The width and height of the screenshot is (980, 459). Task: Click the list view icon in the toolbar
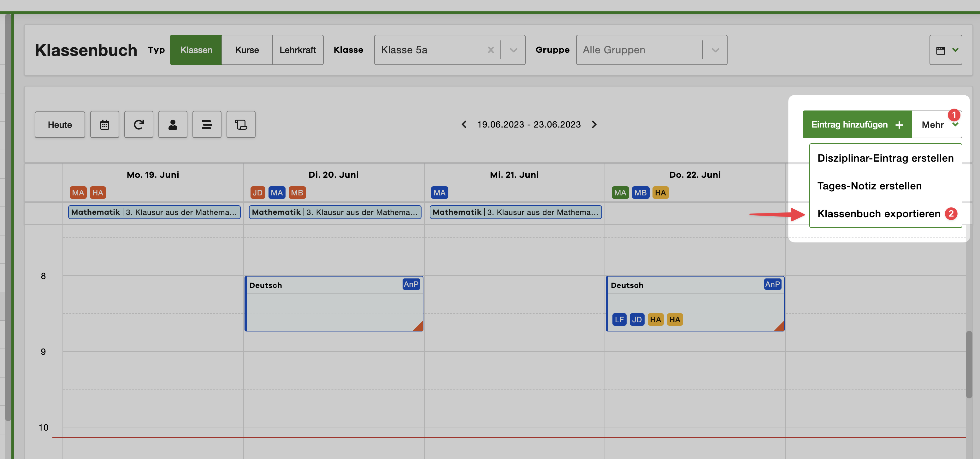pos(207,124)
